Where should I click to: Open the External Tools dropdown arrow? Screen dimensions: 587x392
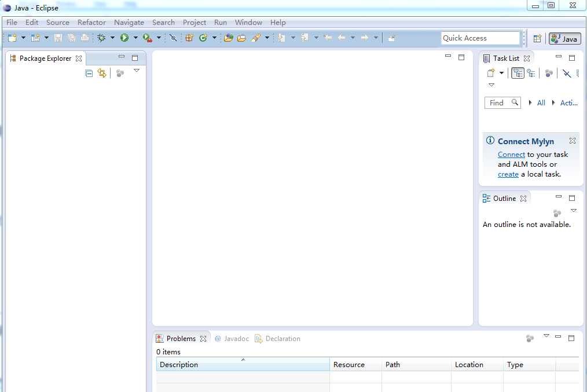pyautogui.click(x=159, y=38)
